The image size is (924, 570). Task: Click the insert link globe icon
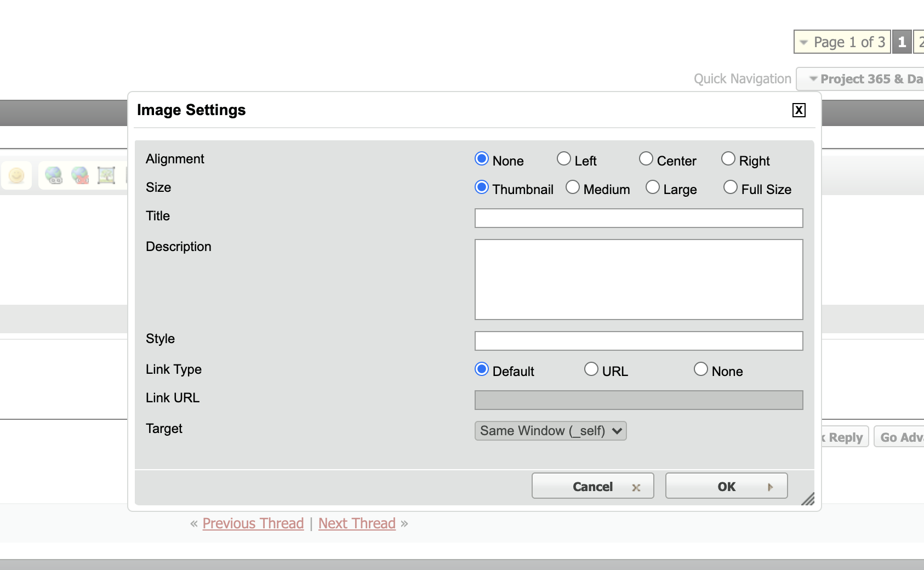tap(54, 175)
